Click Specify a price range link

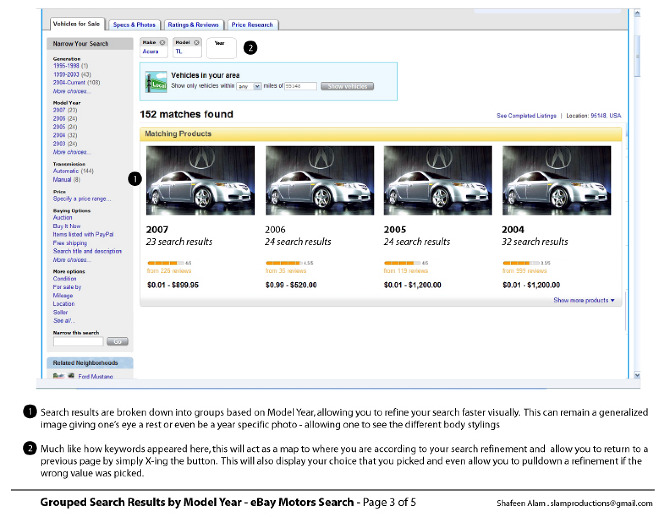[x=82, y=199]
